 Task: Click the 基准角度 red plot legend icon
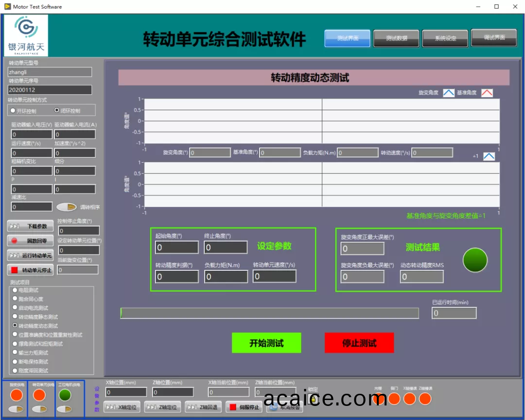click(487, 93)
